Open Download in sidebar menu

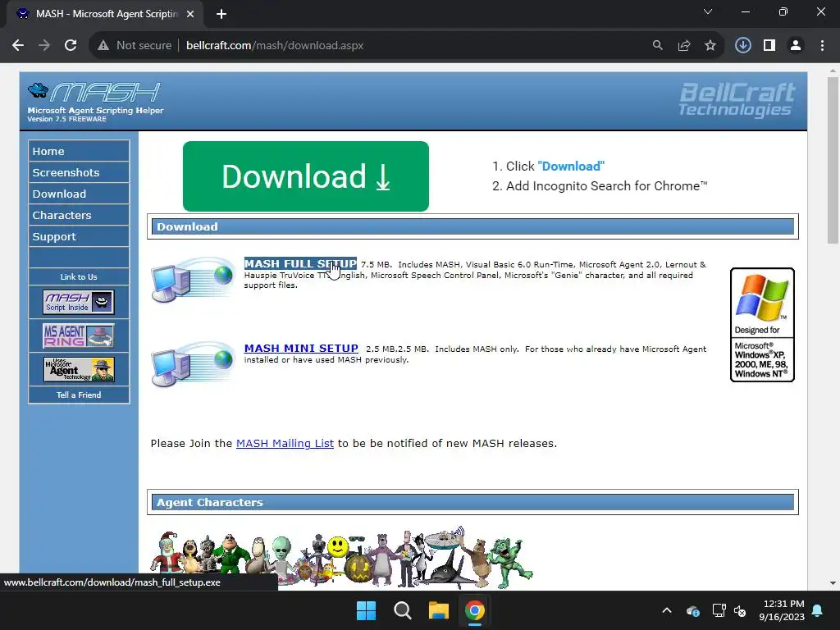(79, 194)
